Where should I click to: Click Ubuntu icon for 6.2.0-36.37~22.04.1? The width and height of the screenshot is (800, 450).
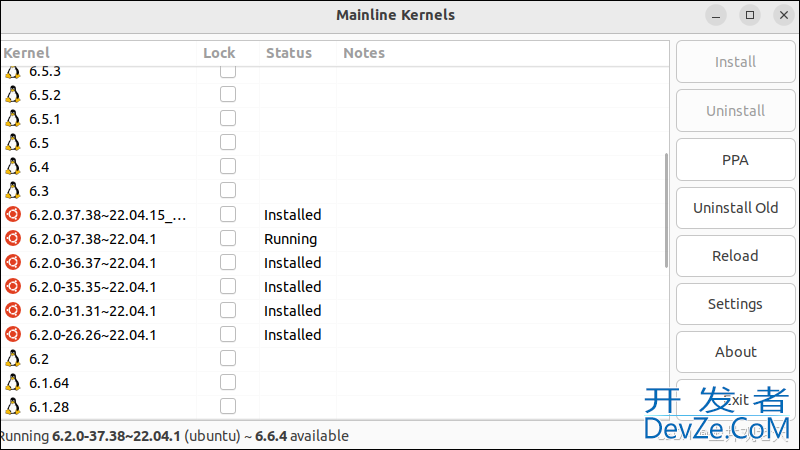point(13,262)
